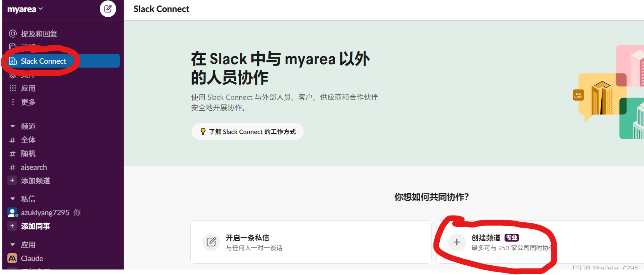Click the plus icon beside 添加同事
The width and height of the screenshot is (644, 275).
[12, 226]
